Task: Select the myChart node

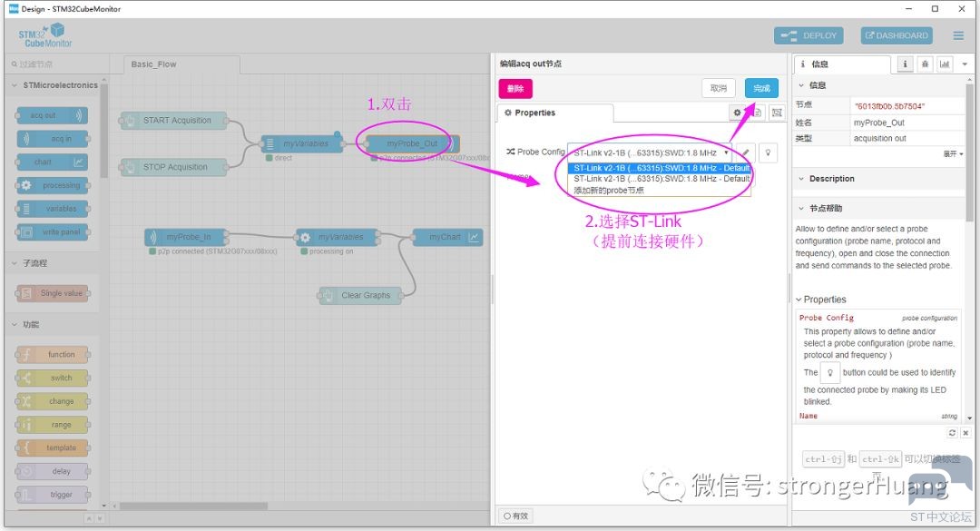Action: 447,237
